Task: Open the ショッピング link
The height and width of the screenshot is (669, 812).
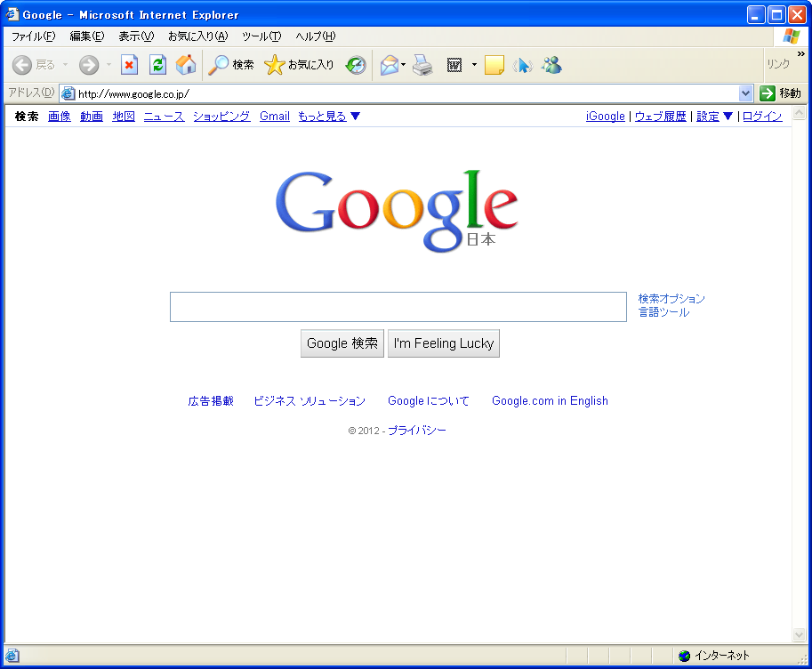Action: [222, 116]
